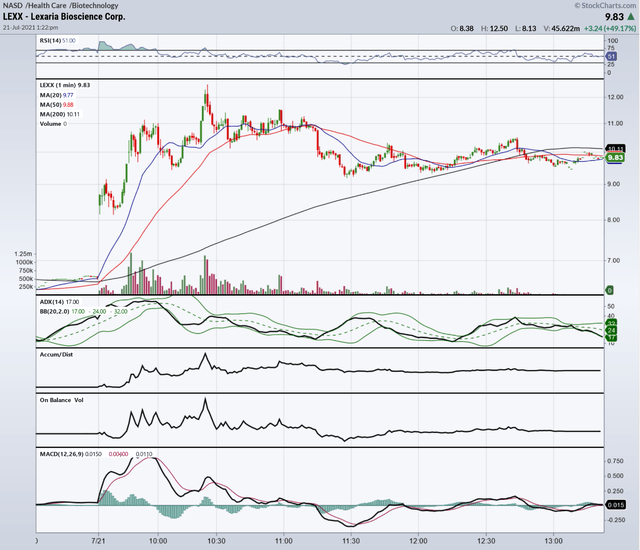Click the 7.00 price axis label
640x550 pixels.
click(x=614, y=260)
